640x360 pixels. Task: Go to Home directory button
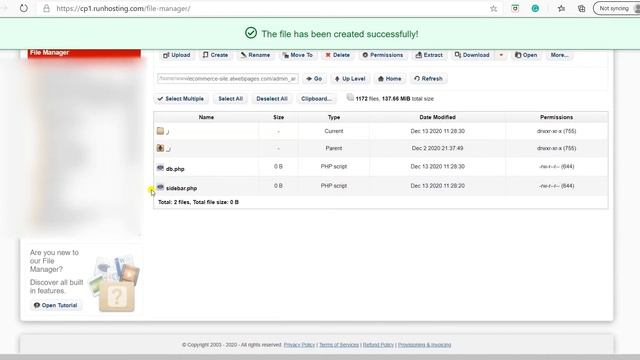390,79
